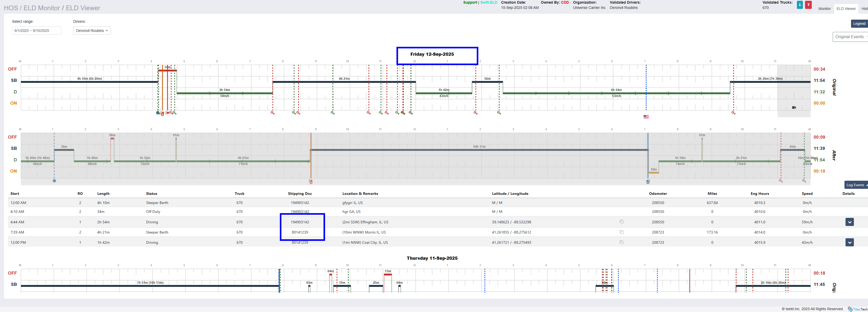Click the red key marker near 10:40 AM on original chart
This screenshot has width=868, height=312.
(x=369, y=112)
